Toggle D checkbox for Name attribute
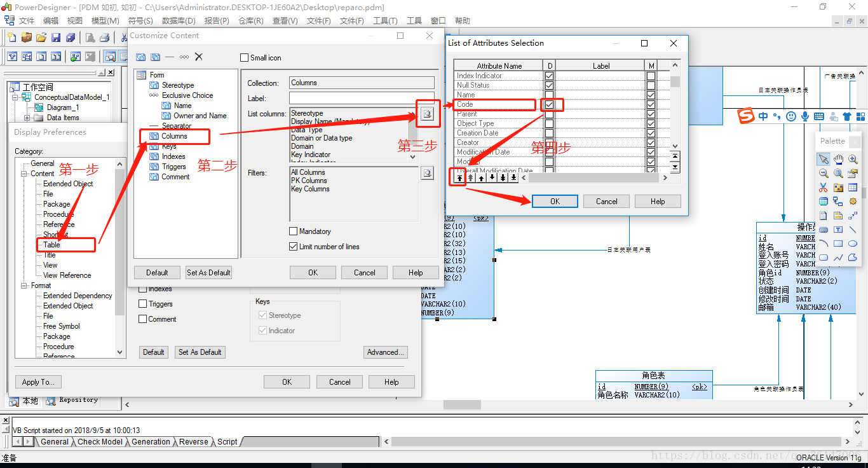Viewport: 868px width, 468px height. click(549, 95)
